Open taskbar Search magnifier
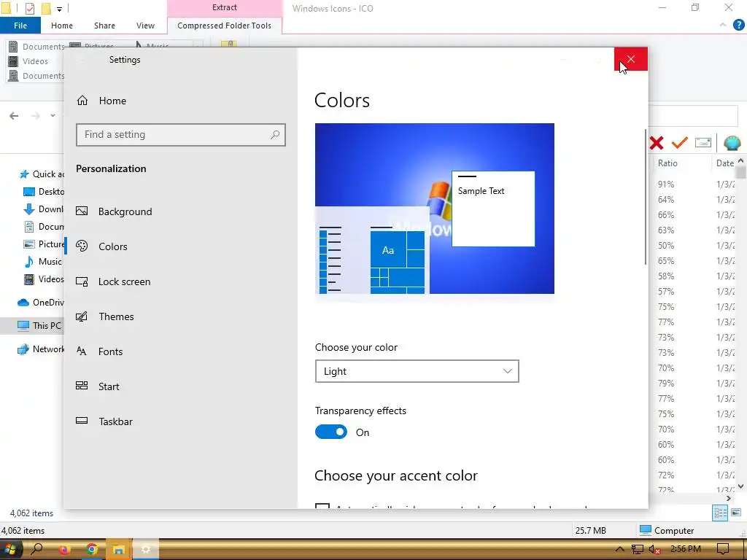747x560 pixels. pyautogui.click(x=36, y=550)
